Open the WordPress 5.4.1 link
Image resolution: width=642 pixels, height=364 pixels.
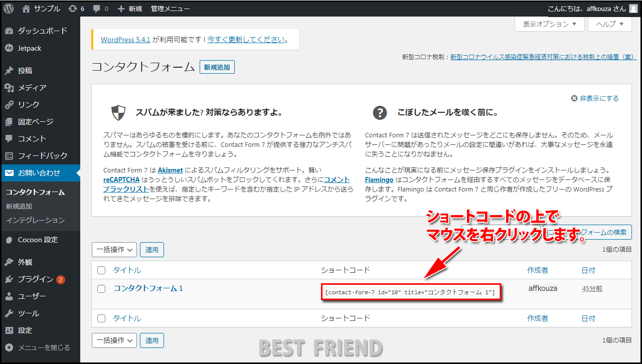(125, 40)
